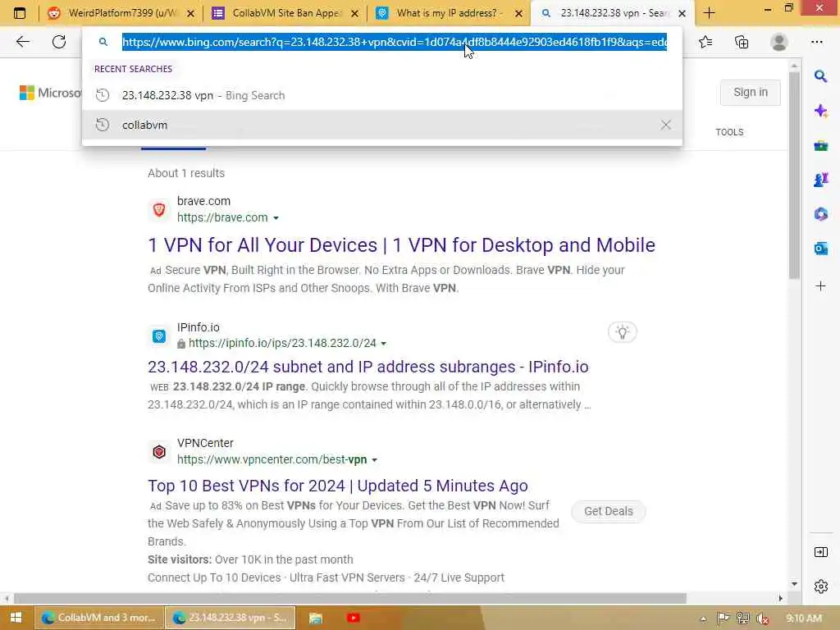The width and height of the screenshot is (840, 630).
Task: Open the sidebar Microsoft 365 icon
Action: click(x=820, y=214)
